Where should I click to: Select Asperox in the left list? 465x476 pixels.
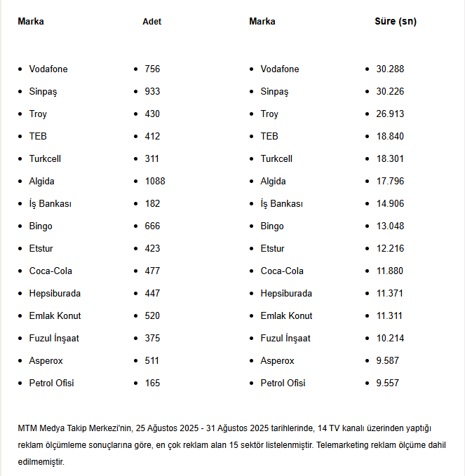click(46, 361)
